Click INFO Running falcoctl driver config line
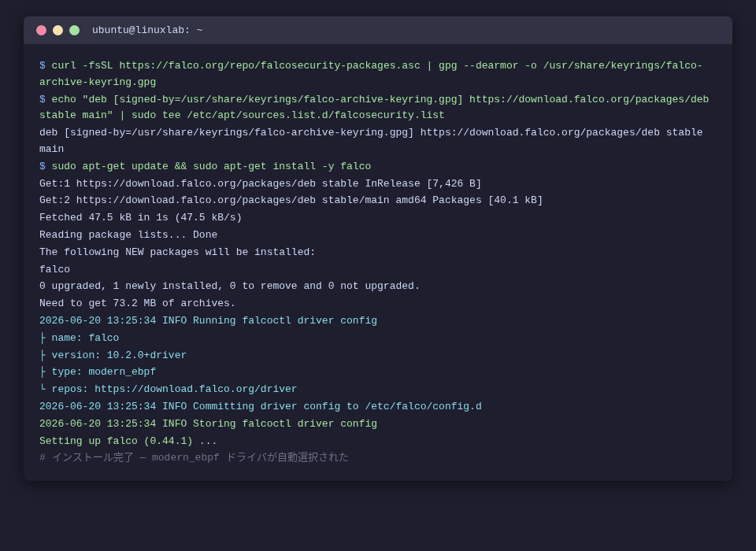The width and height of the screenshot is (756, 551). [x=208, y=320]
